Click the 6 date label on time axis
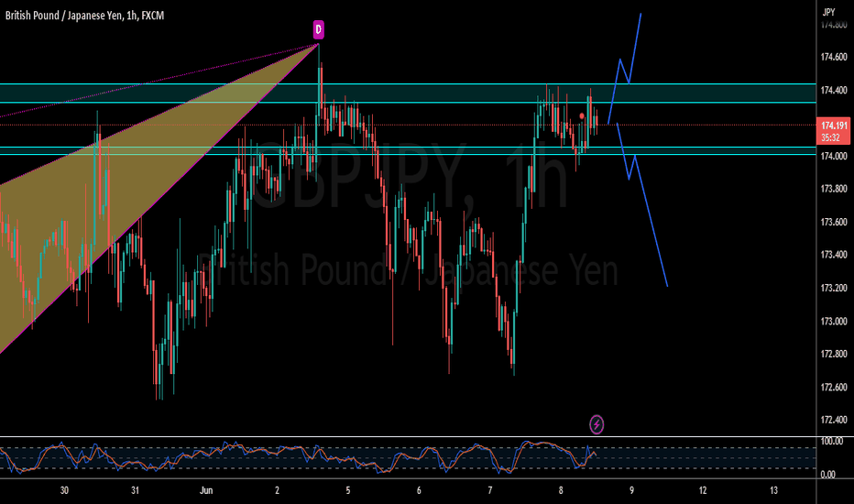The image size is (854, 504). [x=419, y=490]
